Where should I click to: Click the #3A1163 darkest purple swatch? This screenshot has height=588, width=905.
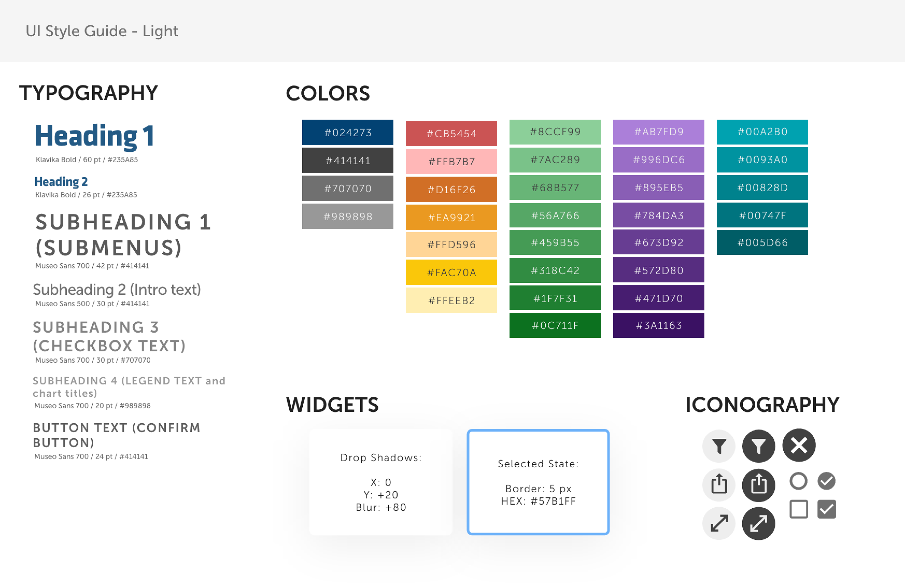coord(658,325)
